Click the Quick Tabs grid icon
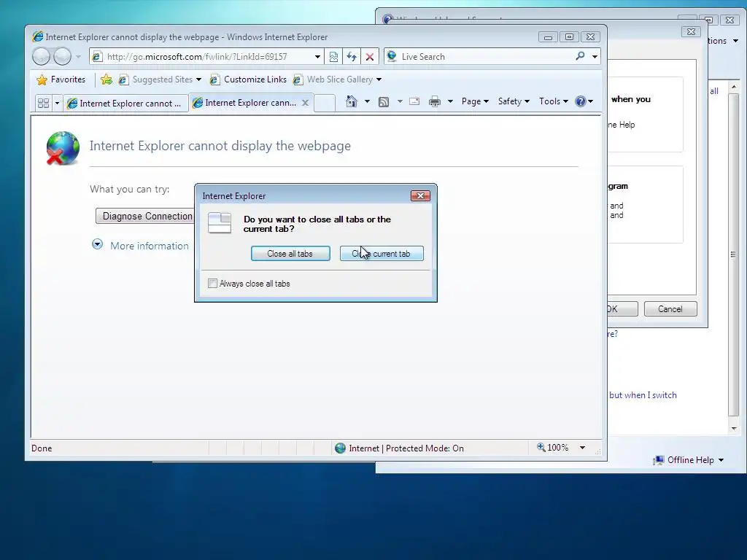Image resolution: width=747 pixels, height=560 pixels. pyautogui.click(x=43, y=103)
